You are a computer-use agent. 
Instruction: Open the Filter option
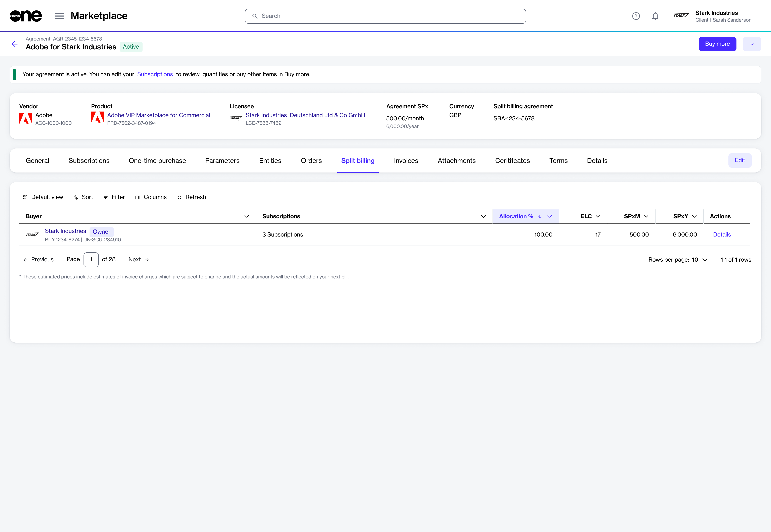pos(114,197)
